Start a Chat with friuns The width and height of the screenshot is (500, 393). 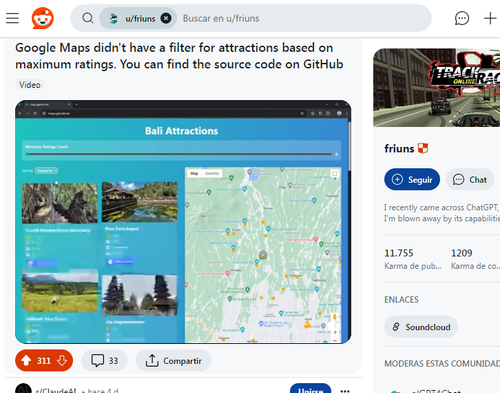point(470,180)
